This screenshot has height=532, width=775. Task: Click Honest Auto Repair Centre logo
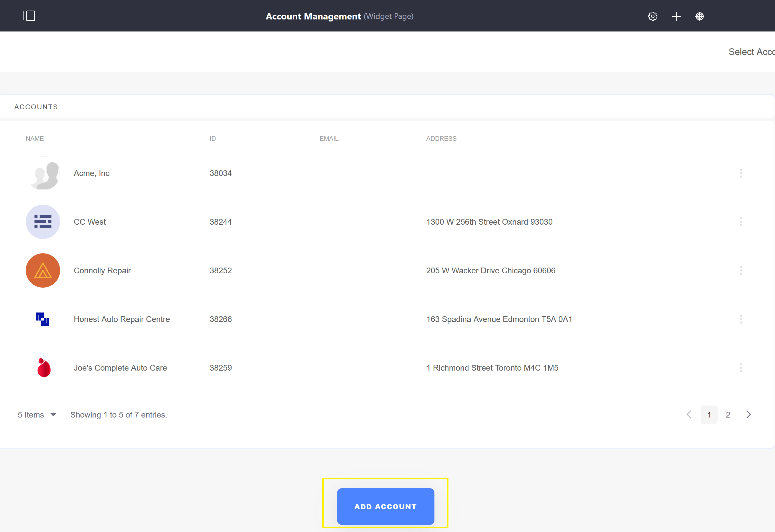(43, 319)
